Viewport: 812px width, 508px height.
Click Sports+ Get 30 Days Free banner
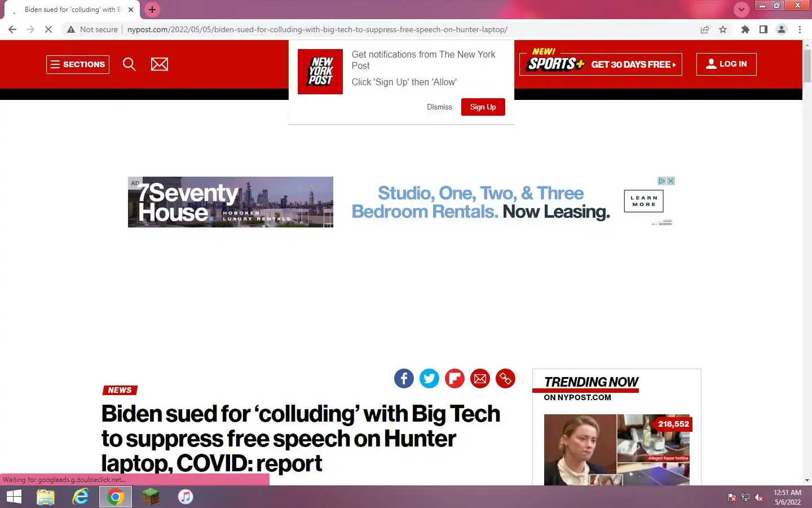pos(601,63)
